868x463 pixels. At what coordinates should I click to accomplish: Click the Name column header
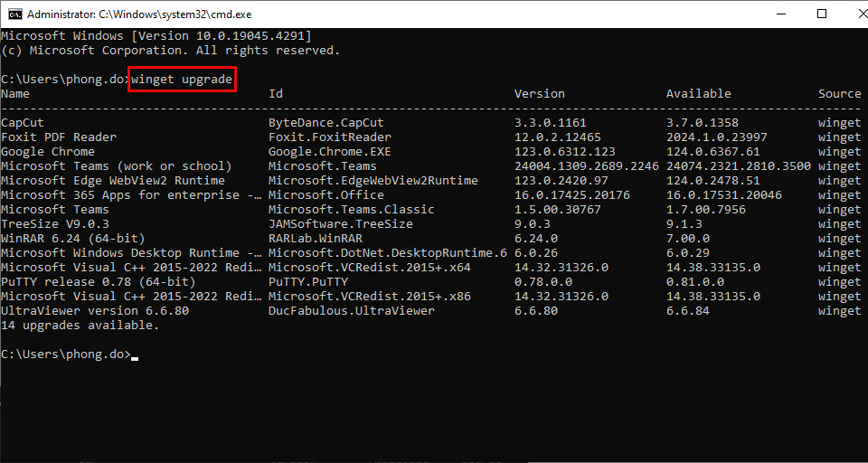coord(15,94)
